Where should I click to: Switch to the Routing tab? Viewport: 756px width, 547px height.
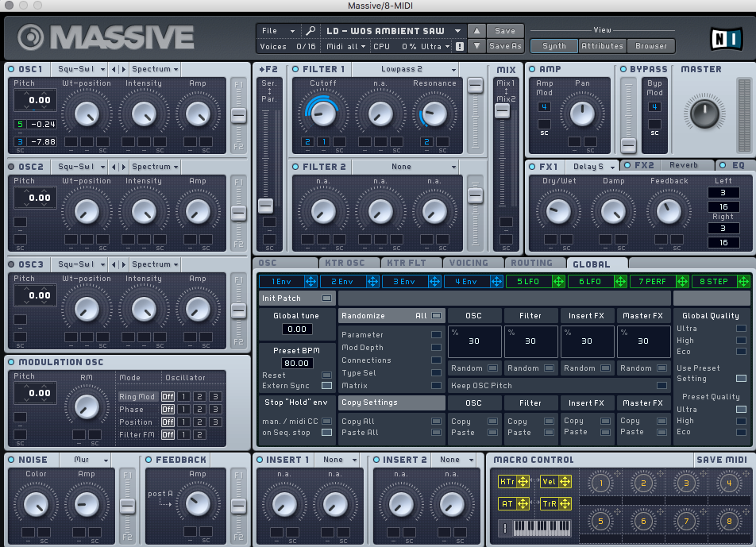[x=532, y=263]
